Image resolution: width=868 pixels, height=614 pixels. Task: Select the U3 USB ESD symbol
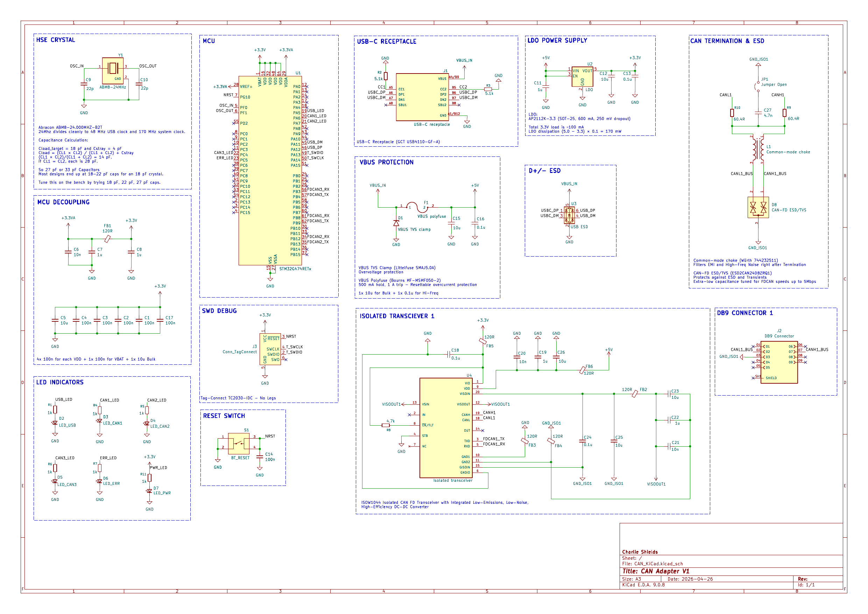tap(569, 215)
